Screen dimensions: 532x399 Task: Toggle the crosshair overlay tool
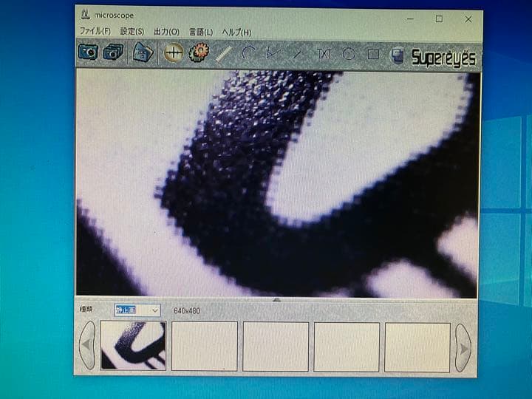[174, 53]
